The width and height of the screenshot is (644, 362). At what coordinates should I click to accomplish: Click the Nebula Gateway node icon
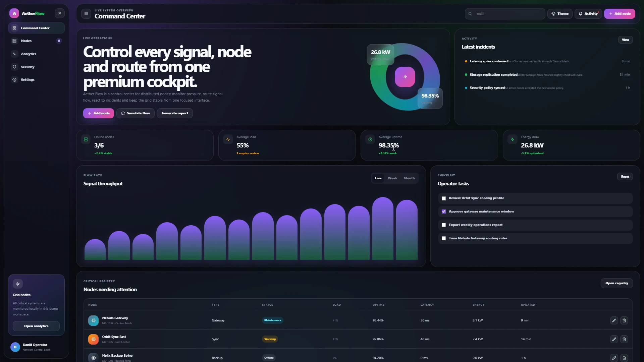point(94,320)
